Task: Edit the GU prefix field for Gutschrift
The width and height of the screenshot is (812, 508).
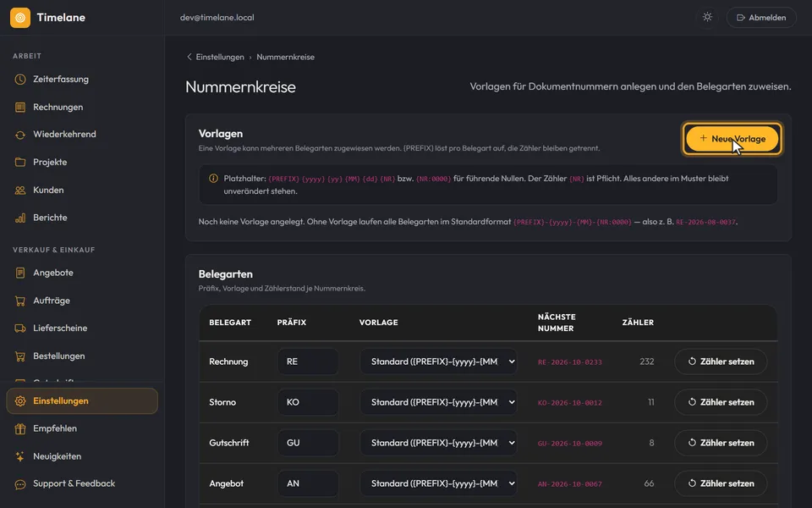Action: [308, 443]
